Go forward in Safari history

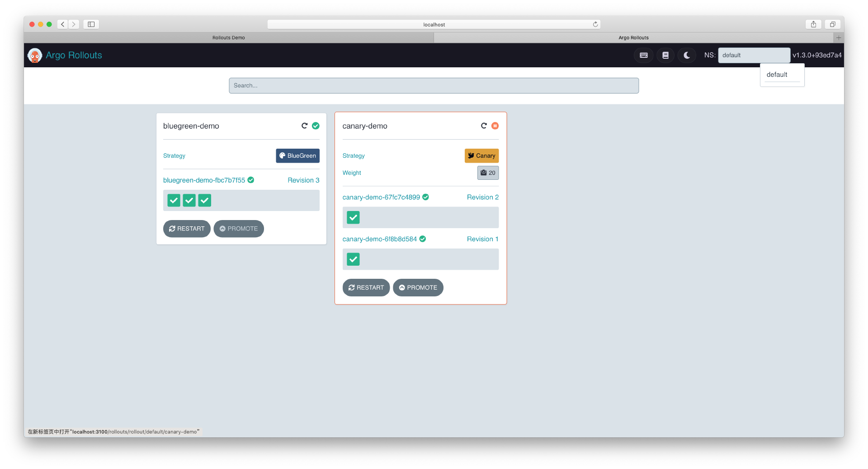coord(74,24)
